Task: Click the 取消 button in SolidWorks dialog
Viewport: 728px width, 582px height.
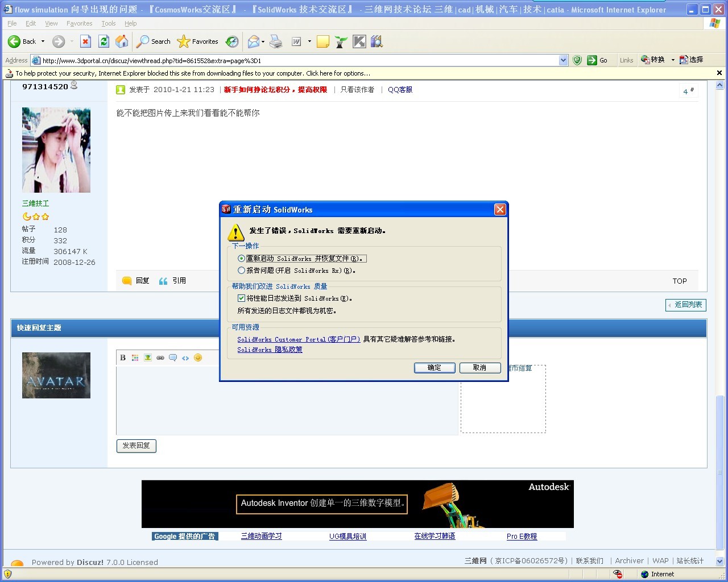Action: pyautogui.click(x=480, y=368)
